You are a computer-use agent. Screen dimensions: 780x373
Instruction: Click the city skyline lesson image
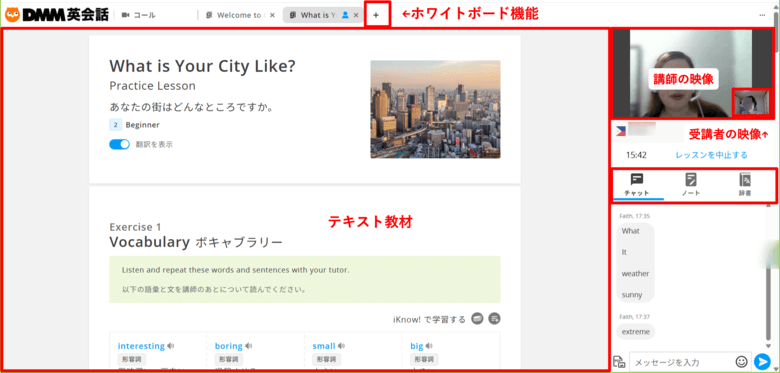point(435,109)
